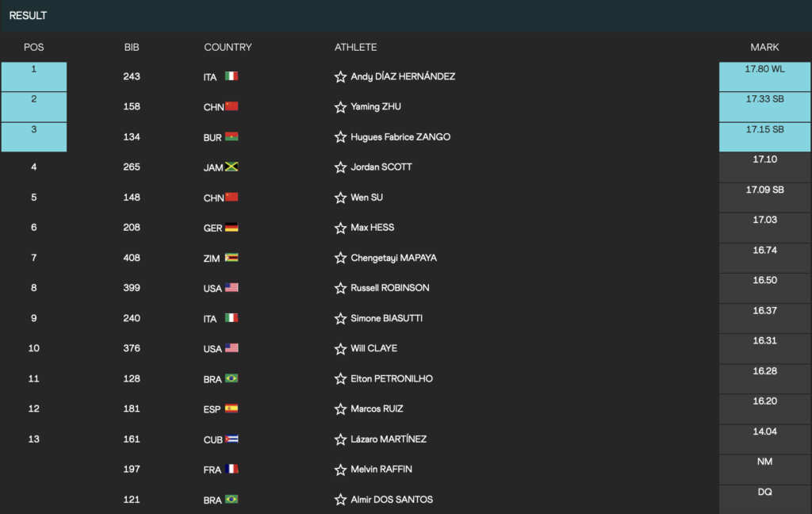Image resolution: width=812 pixels, height=514 pixels.
Task: Click the Italy flag in first row
Action: [232, 77]
